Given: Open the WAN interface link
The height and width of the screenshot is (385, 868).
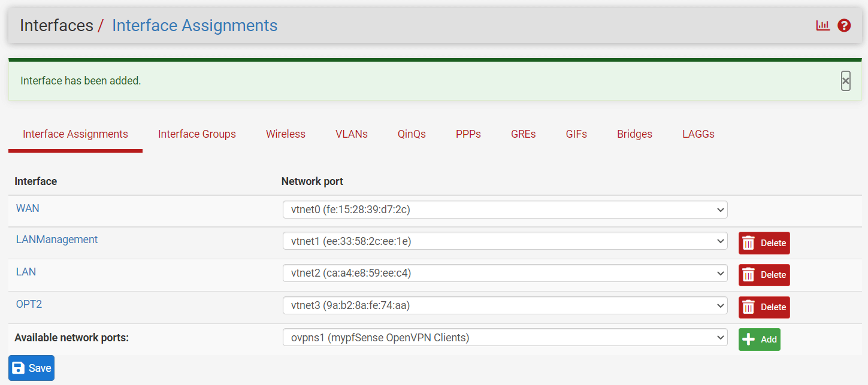Looking at the screenshot, I should [x=28, y=208].
